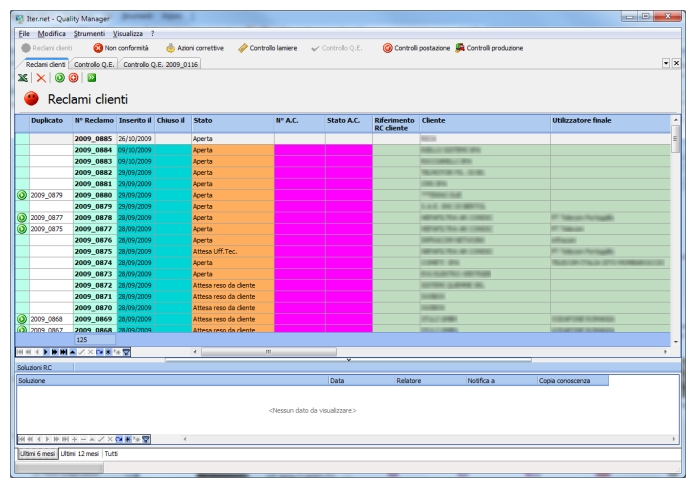Go to next record in Reclami navigator
Screen dimensions: 696x488
point(46,352)
